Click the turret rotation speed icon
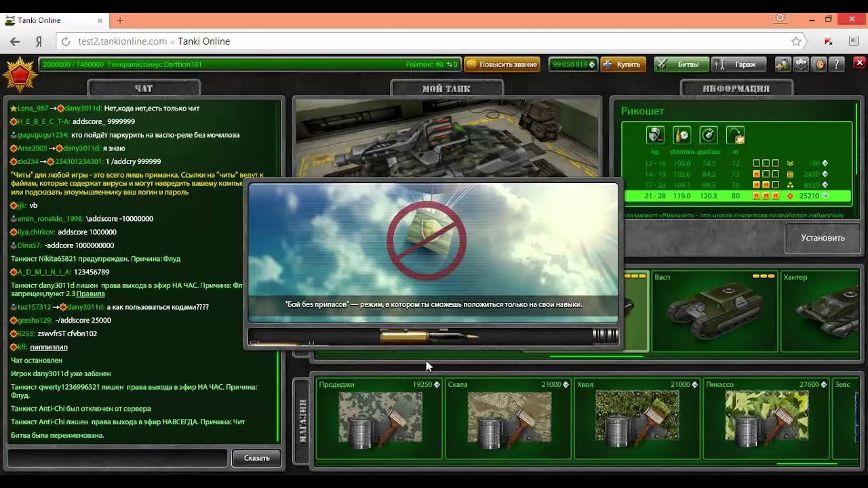The image size is (868, 488). (708, 135)
